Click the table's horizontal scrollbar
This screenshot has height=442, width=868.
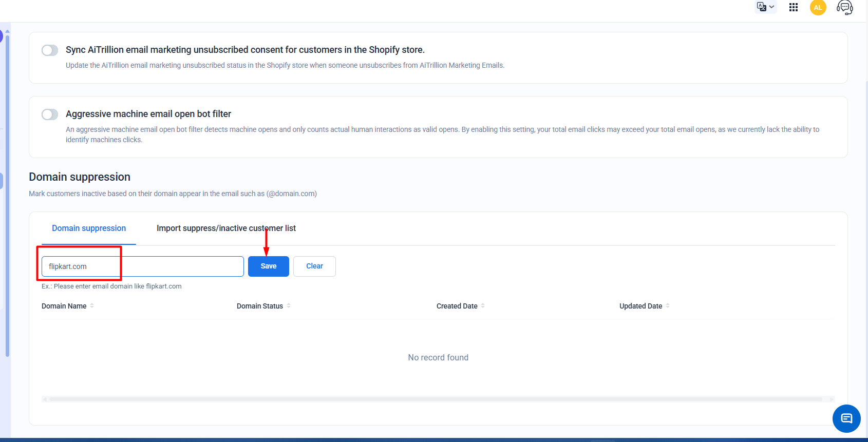click(436, 399)
